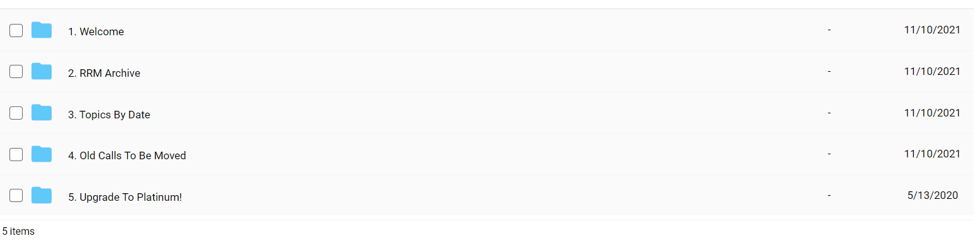Open the 3. Topics By Date folder icon
The height and width of the screenshot is (248, 980).
(42, 113)
